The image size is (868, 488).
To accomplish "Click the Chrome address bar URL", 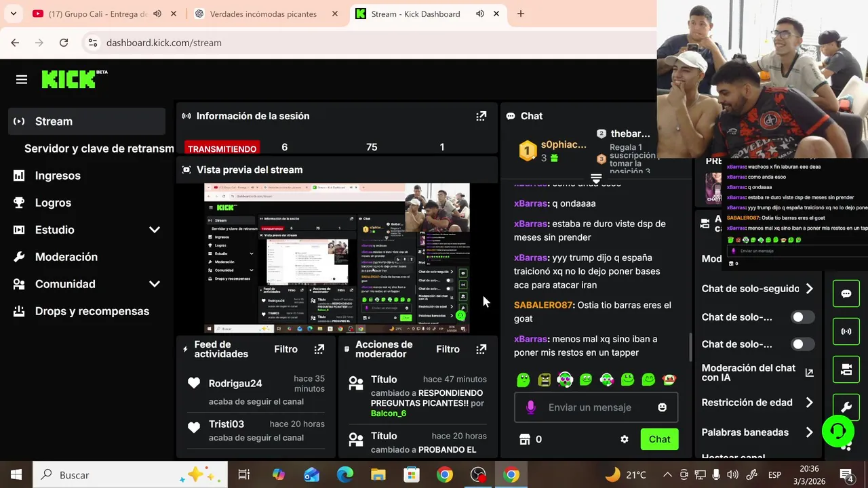I will 164,43.
